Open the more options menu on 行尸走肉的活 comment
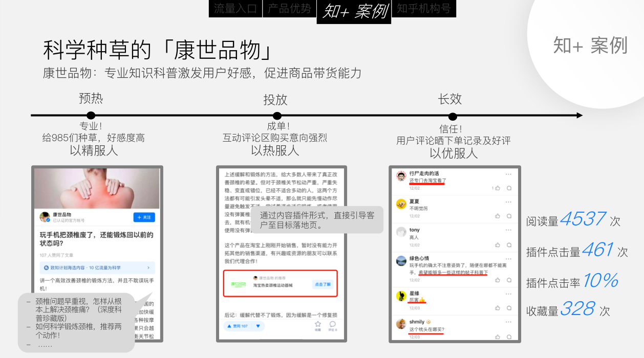This screenshot has width=644, height=358. pyautogui.click(x=507, y=175)
